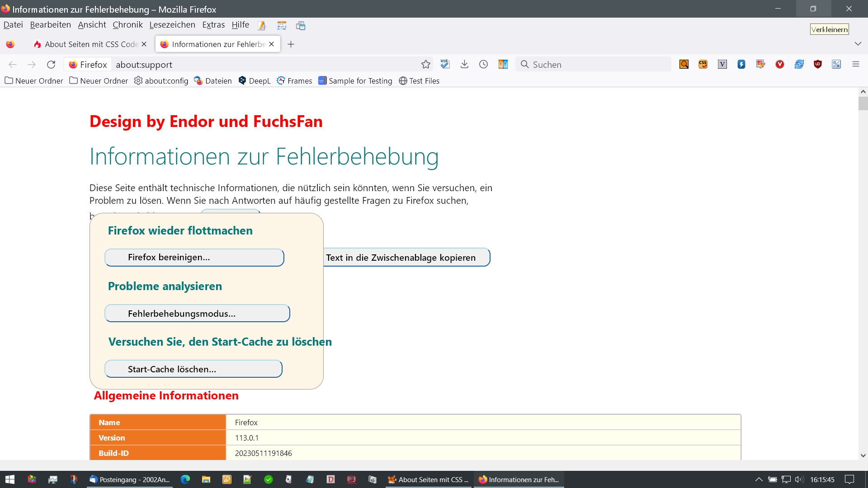
Task: Click the uBlock Origin shield icon
Action: [817, 65]
